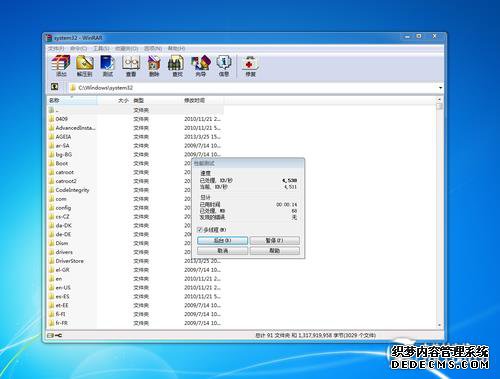Click folder icon of the parent ".." row
Screen dimensions: 500x379
tap(51, 110)
